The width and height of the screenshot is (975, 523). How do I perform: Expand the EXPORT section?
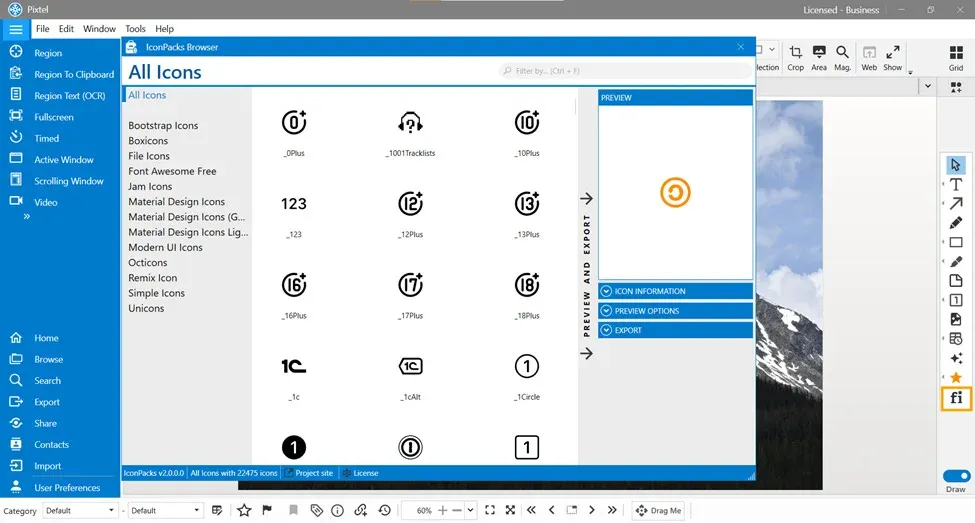(675, 330)
